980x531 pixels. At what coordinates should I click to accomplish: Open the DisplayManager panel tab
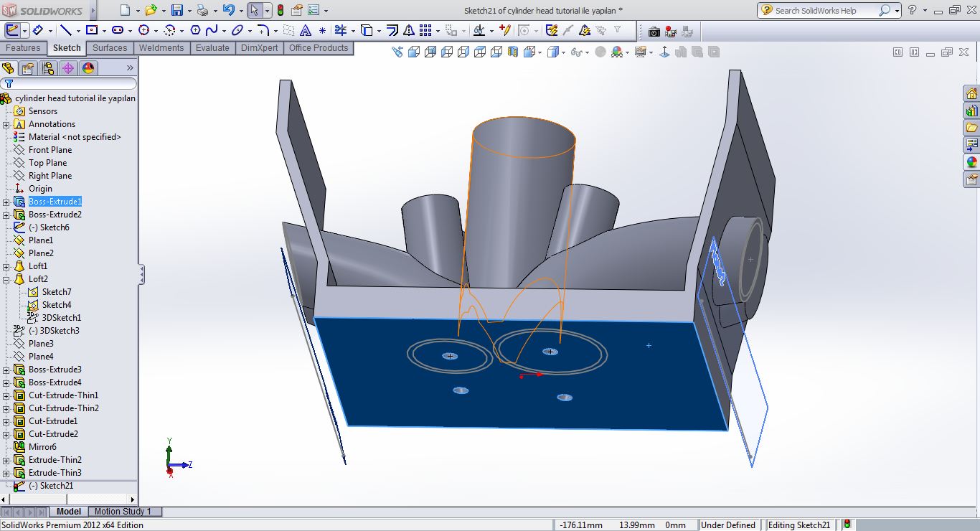click(x=88, y=68)
